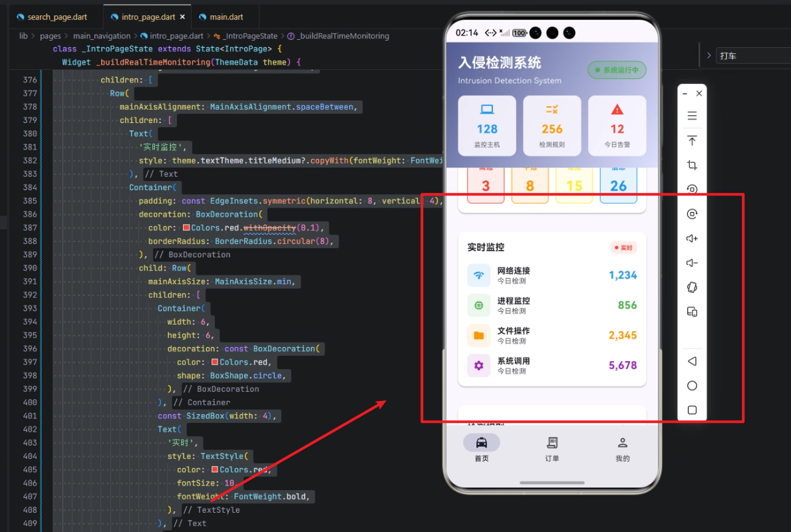Viewport: 791px width, 532px height.
Task: Click the volume down icon in emulator toolbar
Action: pyautogui.click(x=692, y=263)
